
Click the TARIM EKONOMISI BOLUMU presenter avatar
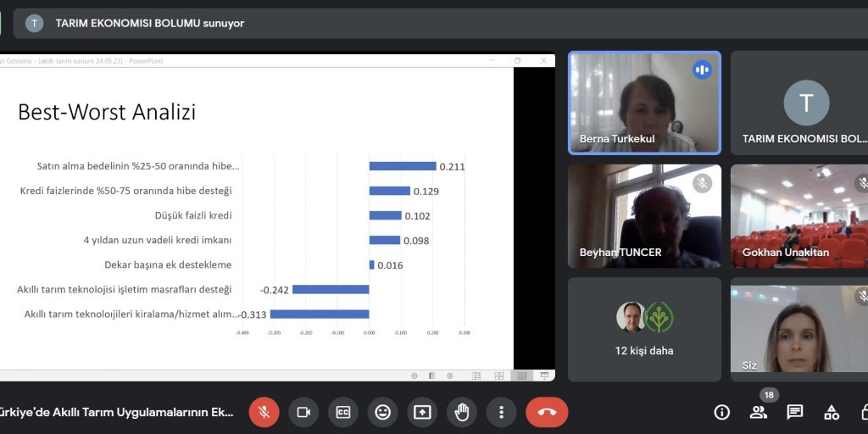click(806, 103)
